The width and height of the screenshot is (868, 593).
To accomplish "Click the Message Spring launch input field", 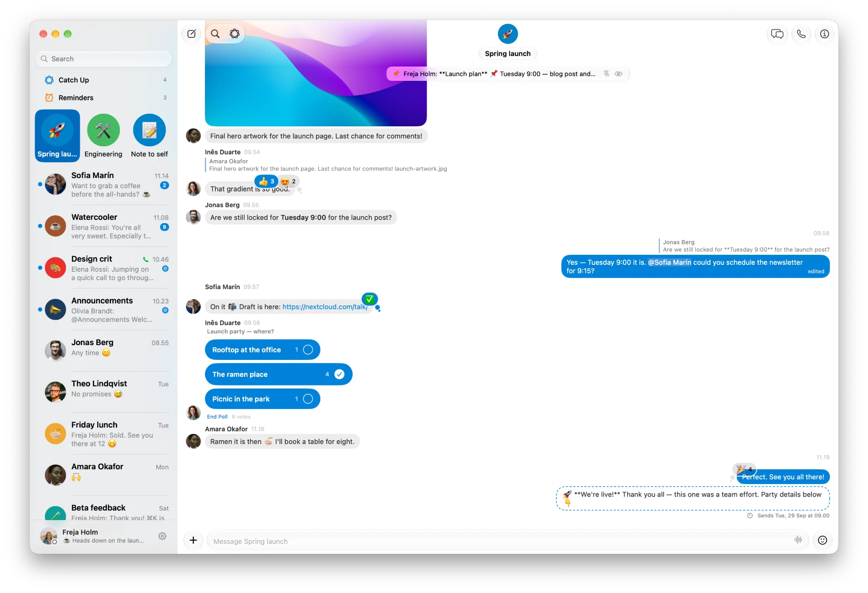I will pos(499,541).
